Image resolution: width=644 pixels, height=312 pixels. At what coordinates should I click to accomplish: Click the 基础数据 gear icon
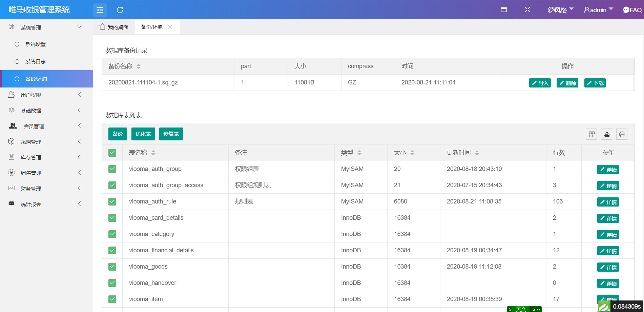(x=12, y=110)
